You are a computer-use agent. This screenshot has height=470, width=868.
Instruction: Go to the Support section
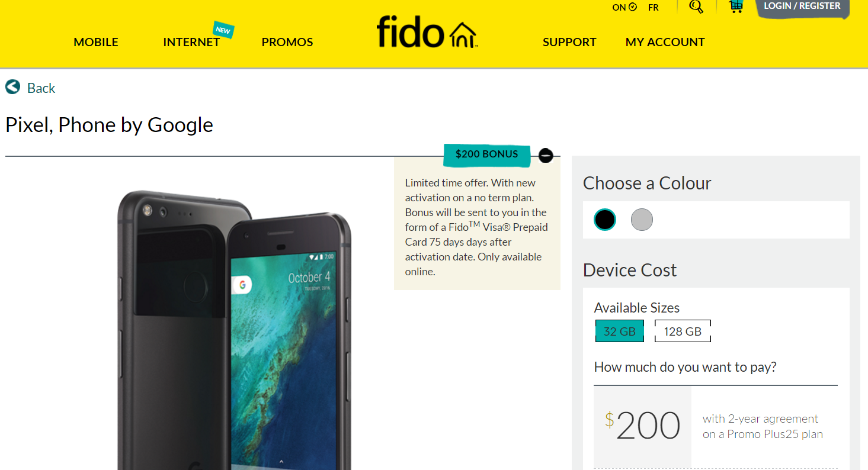tap(569, 42)
